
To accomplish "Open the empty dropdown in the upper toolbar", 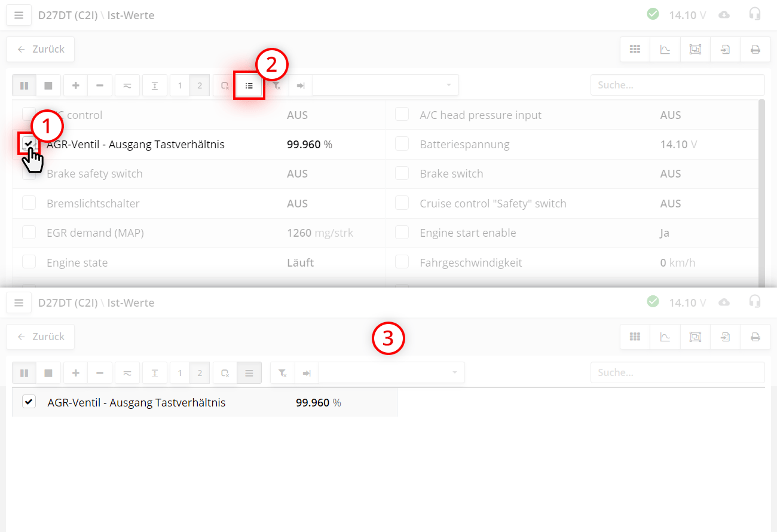I will point(386,85).
